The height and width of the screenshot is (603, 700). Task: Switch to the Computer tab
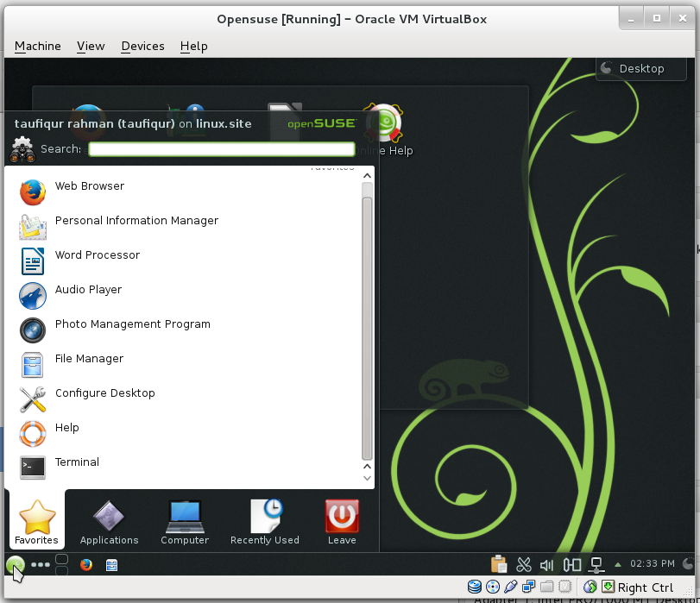click(x=184, y=521)
